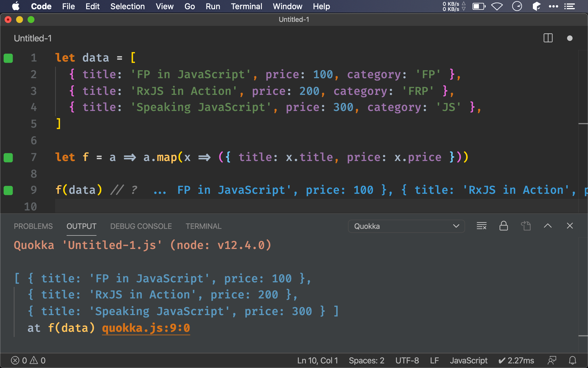Click the 'RxJS in Action' string on line 3
Image resolution: width=588 pixels, height=368 pixels.
coord(183,91)
